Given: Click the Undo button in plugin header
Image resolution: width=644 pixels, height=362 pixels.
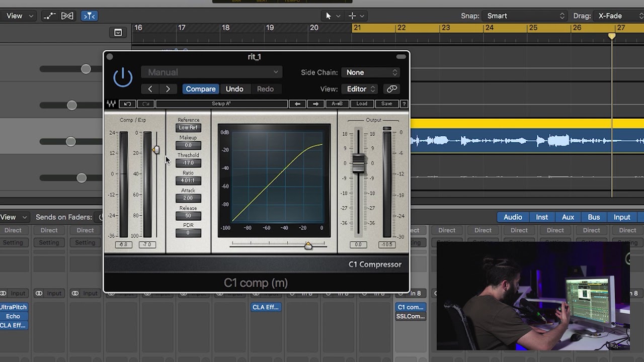Looking at the screenshot, I should coord(234,89).
